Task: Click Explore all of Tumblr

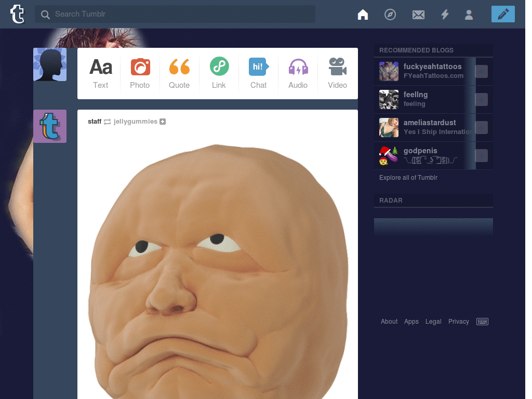Action: pos(408,178)
